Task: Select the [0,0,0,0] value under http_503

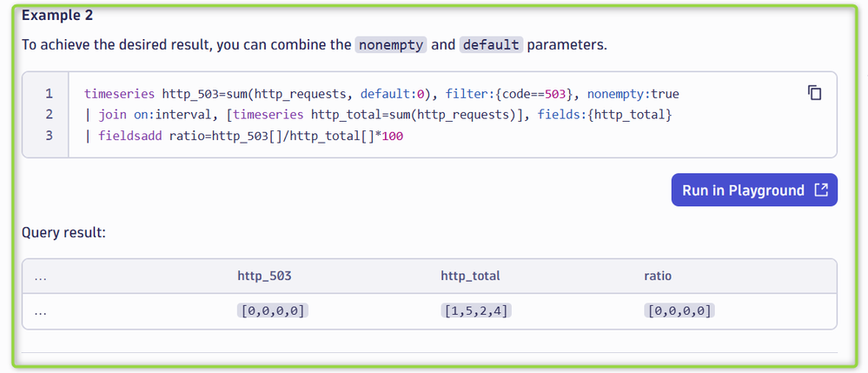Action: pyautogui.click(x=272, y=310)
